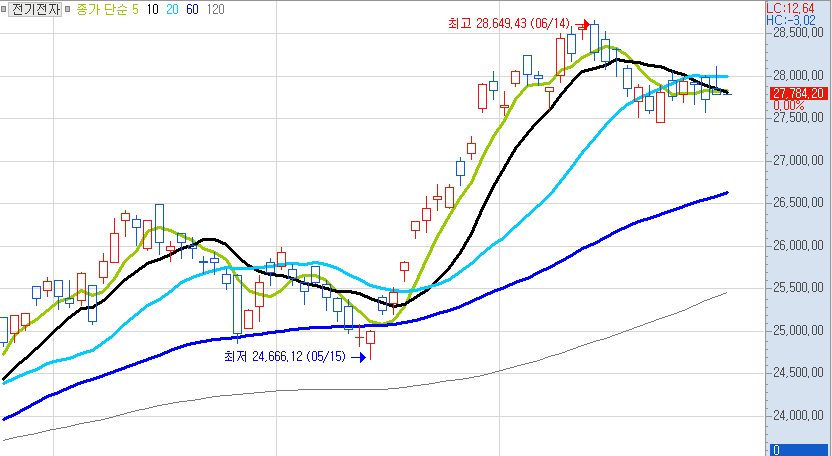Click the 26,000.00 price axis label
Screen dimensions: 832x456
coord(799,246)
